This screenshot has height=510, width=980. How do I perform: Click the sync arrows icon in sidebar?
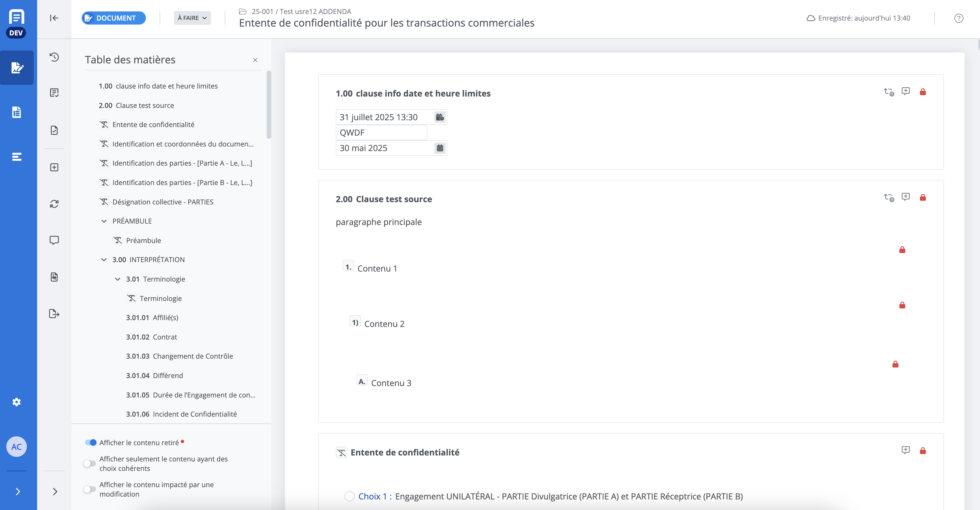(x=54, y=204)
